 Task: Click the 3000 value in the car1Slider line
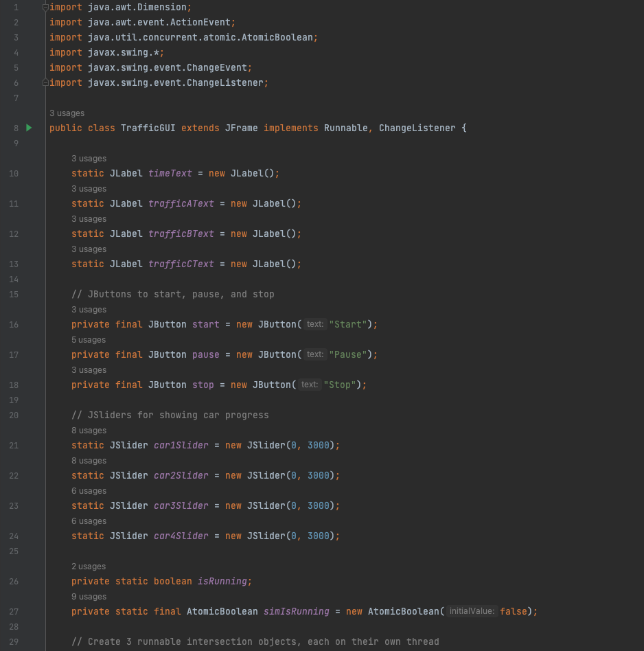(x=318, y=445)
